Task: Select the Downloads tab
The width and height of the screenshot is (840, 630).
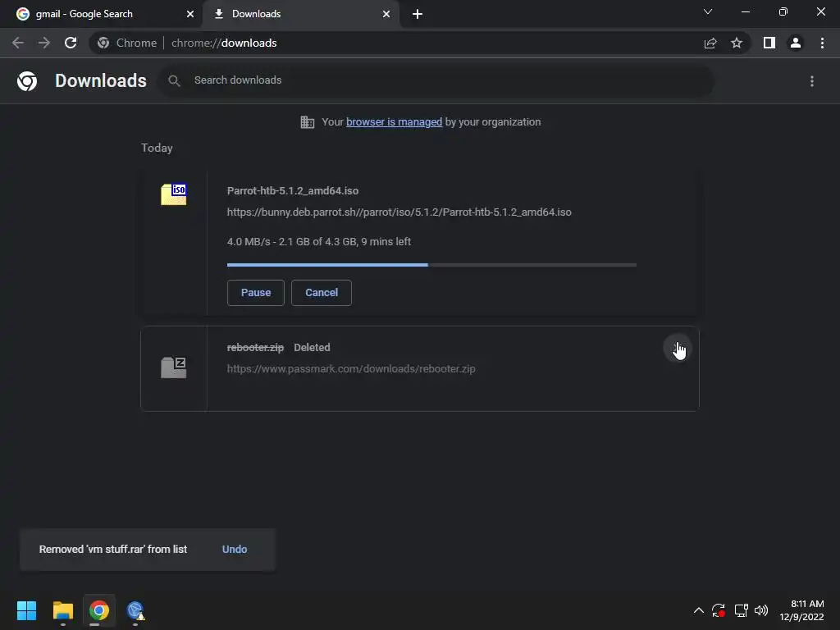Action: [x=302, y=14]
